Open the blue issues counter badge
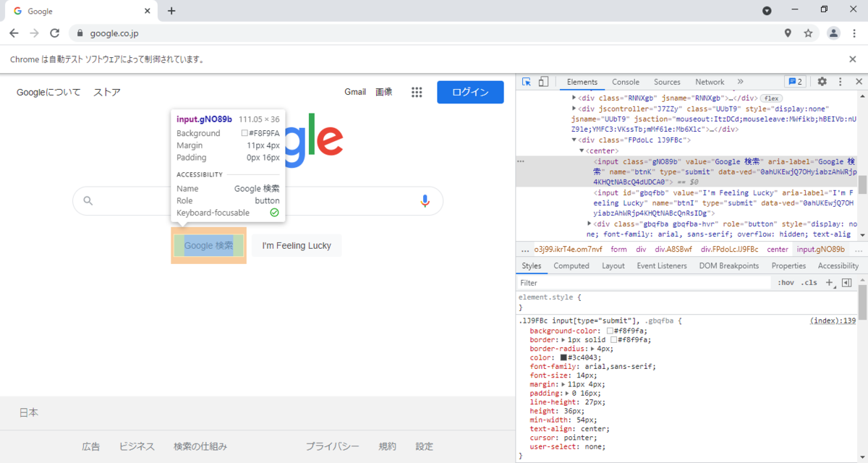Screen dimensions: 868x463 coord(796,82)
